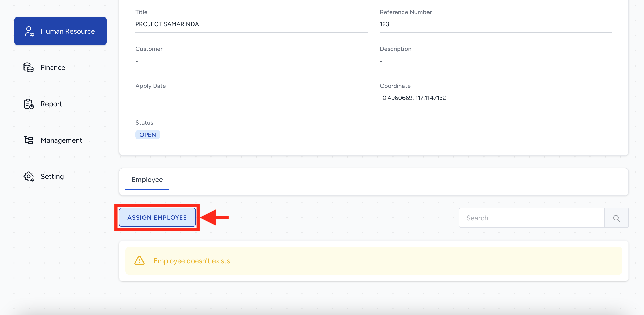Click the Report clipboard icon
The width and height of the screenshot is (644, 315).
29,104
